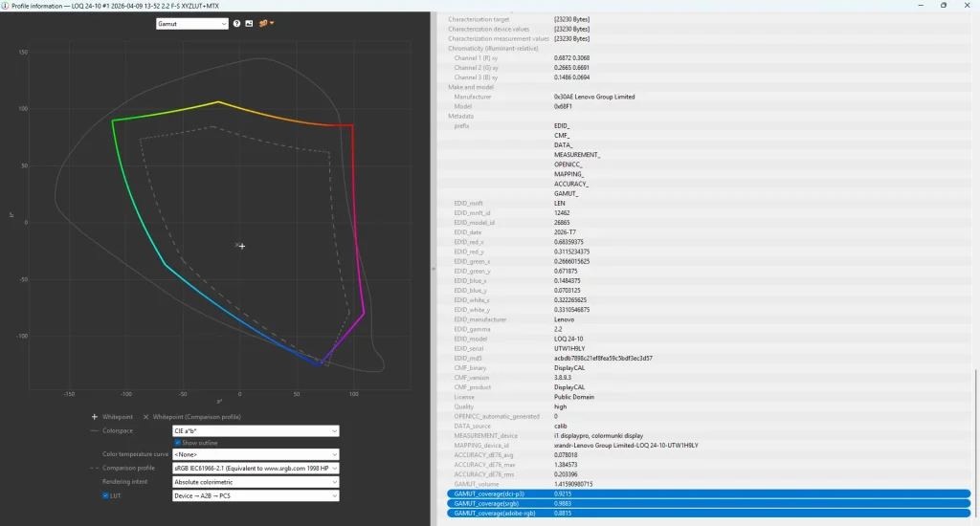Click the application icon in title bar
The width and height of the screenshot is (980, 526).
tap(5, 6)
